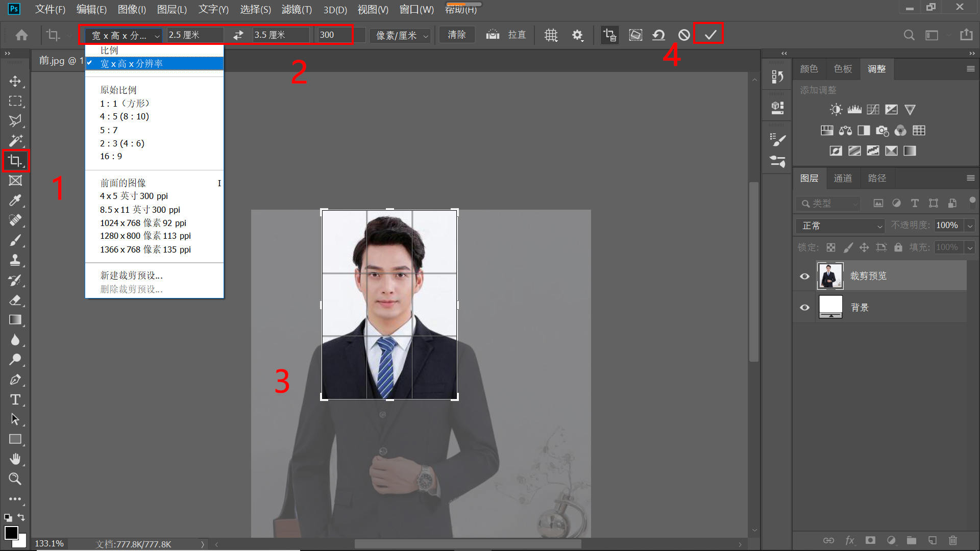This screenshot has width=980, height=551.
Task: Open the crop aspect ratio preset dropdown
Action: tap(122, 35)
